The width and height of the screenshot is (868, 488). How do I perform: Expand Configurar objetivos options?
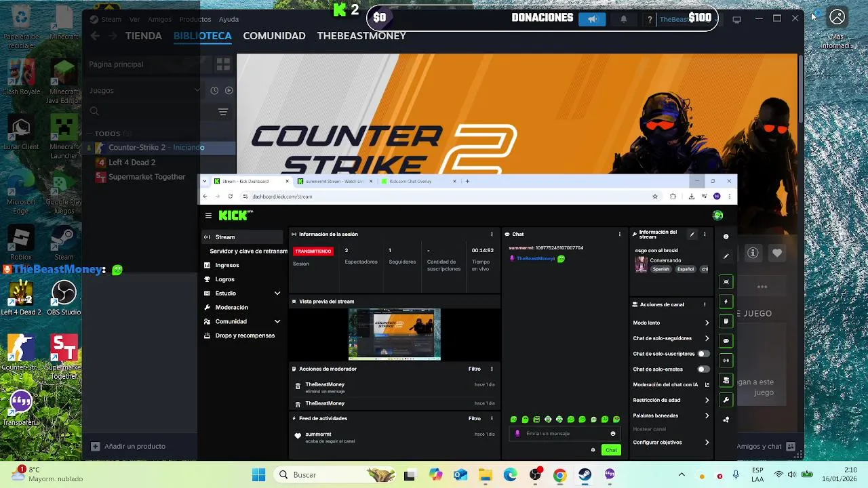click(x=707, y=443)
